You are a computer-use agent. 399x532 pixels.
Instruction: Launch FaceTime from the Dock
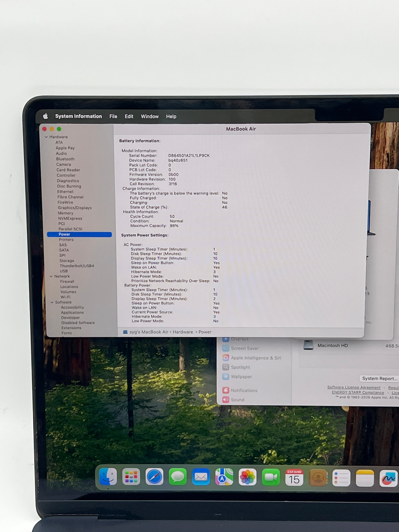271,477
